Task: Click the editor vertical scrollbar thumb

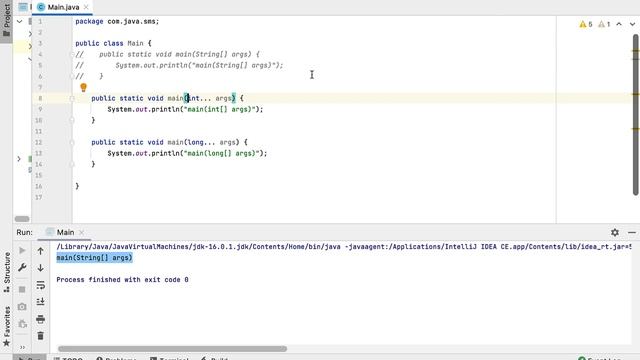Action: pyautogui.click(x=636, y=115)
